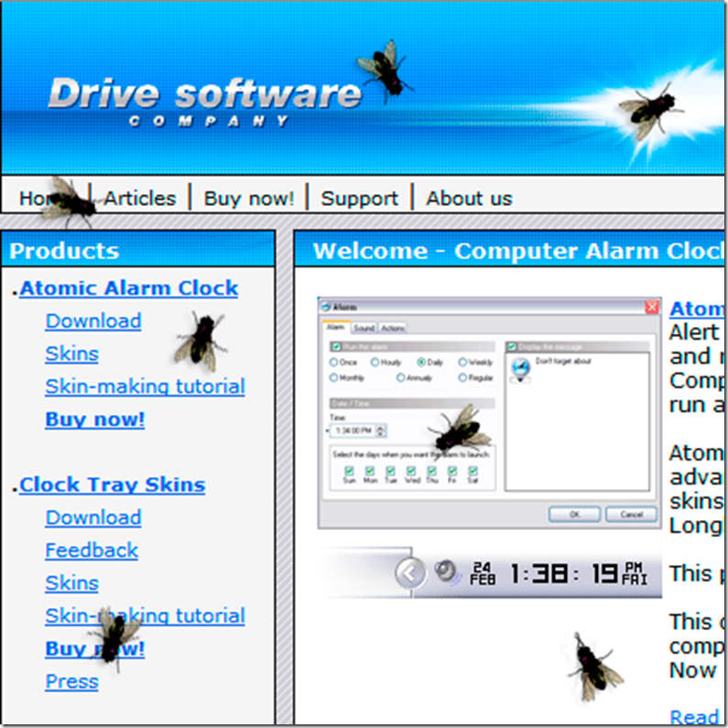Toggle the Wed day checkbox
728x728 pixels.
point(411,472)
